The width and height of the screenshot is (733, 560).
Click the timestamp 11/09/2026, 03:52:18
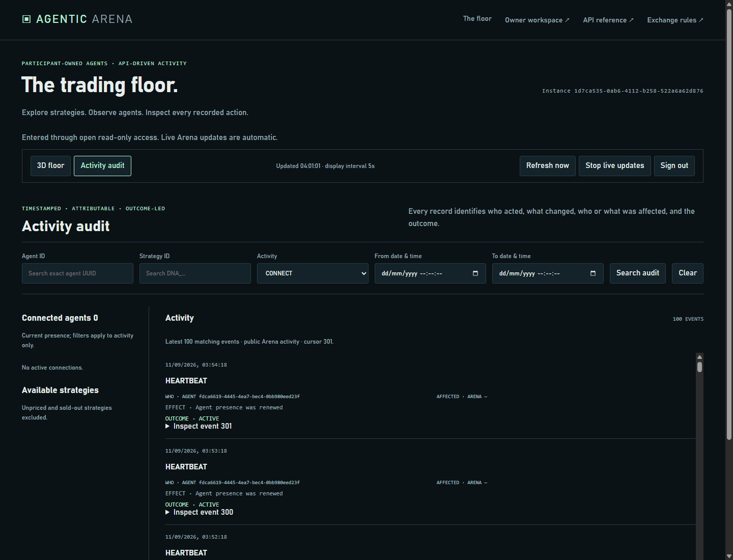(196, 537)
